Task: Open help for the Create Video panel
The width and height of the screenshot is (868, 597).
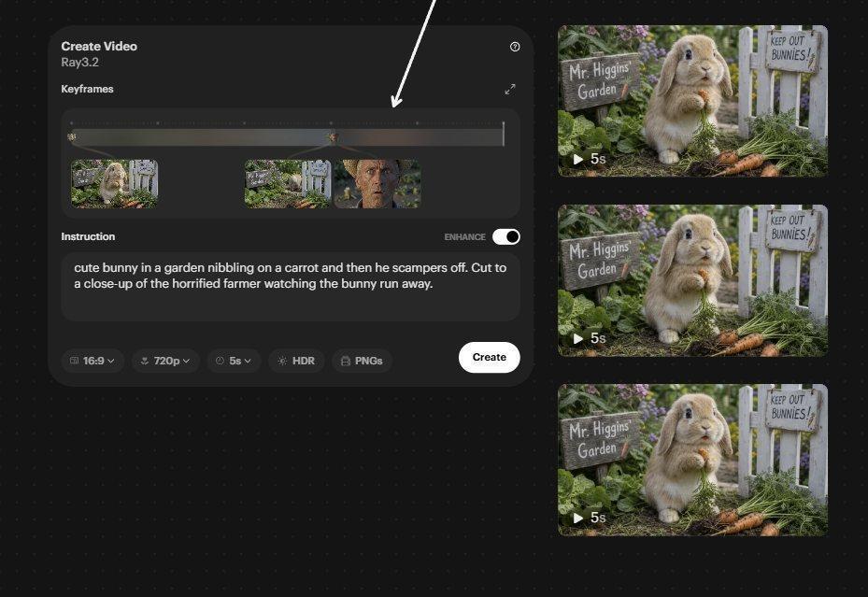Action: 515,47
